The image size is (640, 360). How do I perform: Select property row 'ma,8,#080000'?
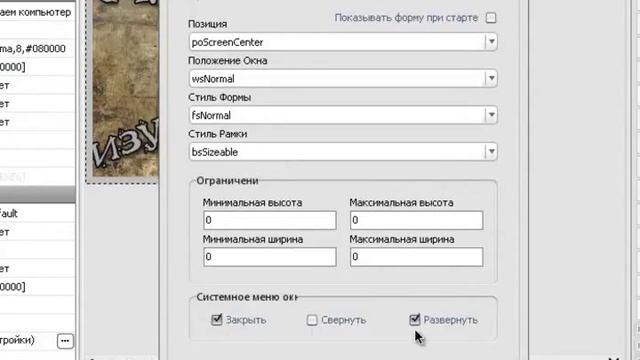pyautogui.click(x=37, y=49)
